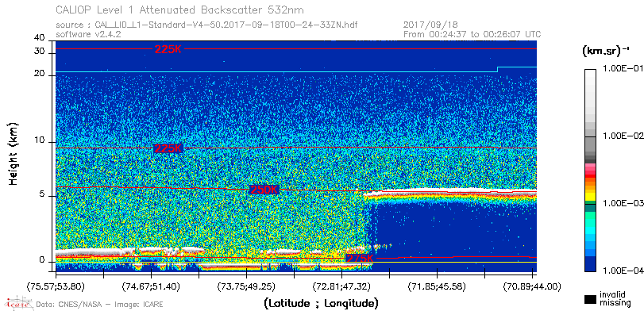The image size is (644, 311).
Task: Click the '225K' label near the plot top
Action: [168, 49]
